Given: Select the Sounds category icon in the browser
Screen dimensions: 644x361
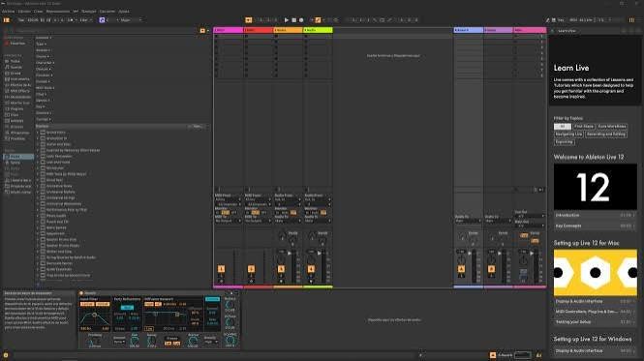Looking at the screenshot, I should [x=7, y=67].
